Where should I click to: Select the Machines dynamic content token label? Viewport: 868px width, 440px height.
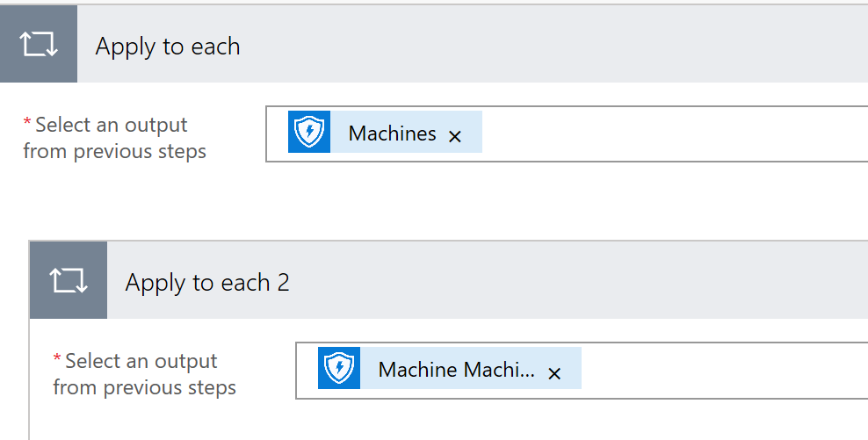tap(393, 133)
